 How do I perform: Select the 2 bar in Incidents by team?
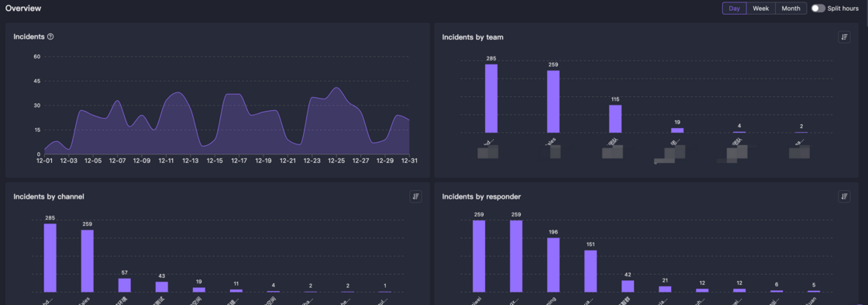[x=801, y=132]
